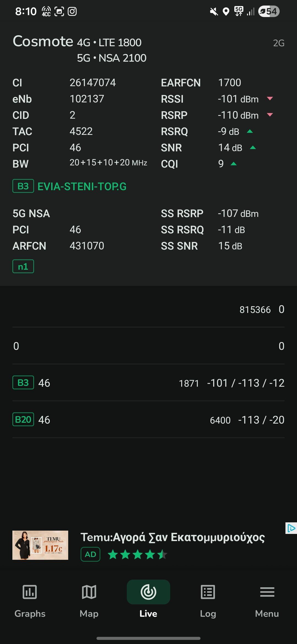Switch to the 2G network view
Screen dimensions: 297x644
278,43
